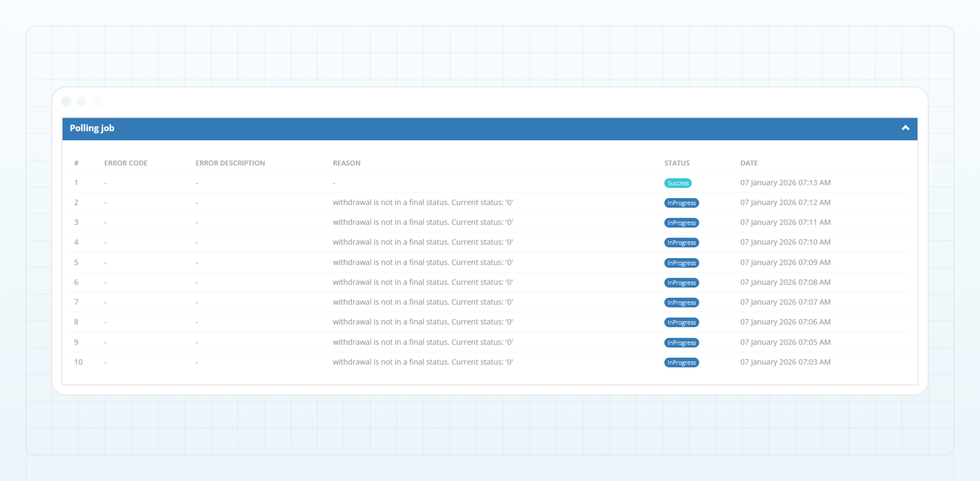Click the ERROR CODE column header
The image size is (980, 481).
126,163
